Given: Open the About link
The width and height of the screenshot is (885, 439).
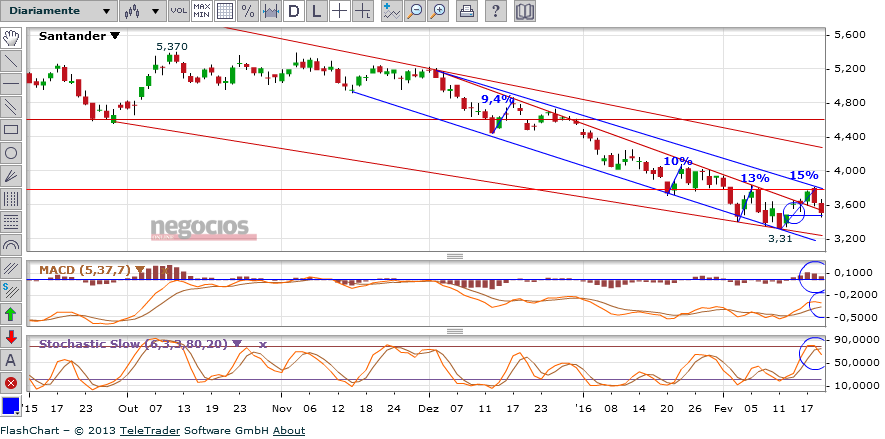Looking at the screenshot, I should coord(289,431).
